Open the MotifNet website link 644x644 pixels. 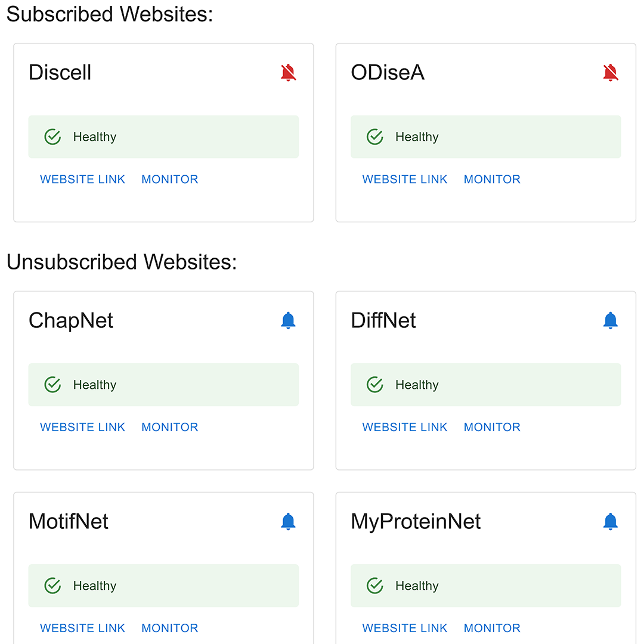pos(82,628)
